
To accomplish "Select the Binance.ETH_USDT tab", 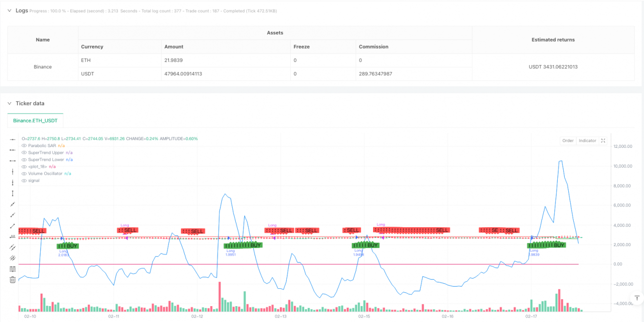I will 35,121.
